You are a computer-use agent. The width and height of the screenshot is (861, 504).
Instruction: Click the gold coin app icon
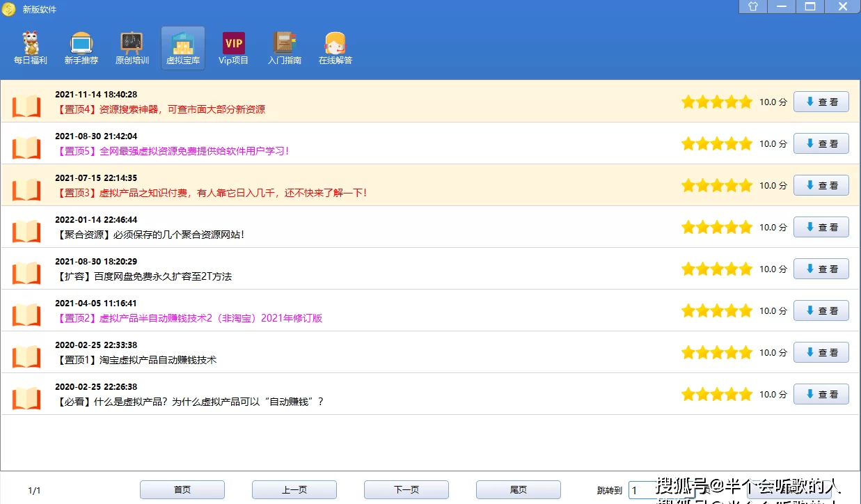point(9,9)
